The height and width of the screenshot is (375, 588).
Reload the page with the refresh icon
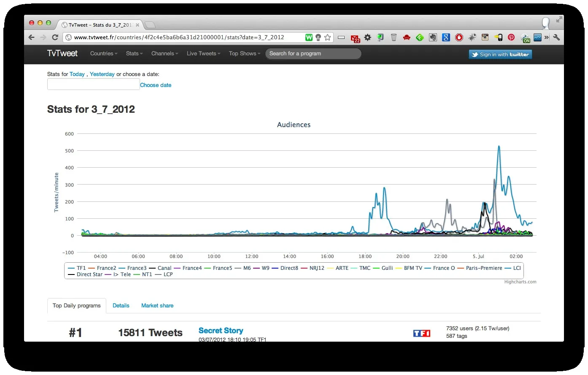coord(55,38)
